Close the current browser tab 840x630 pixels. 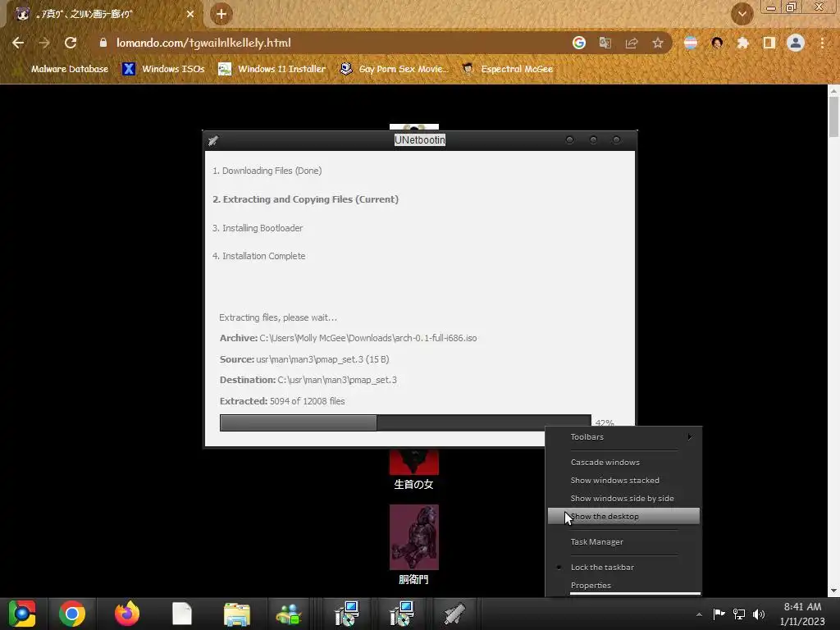(190, 14)
